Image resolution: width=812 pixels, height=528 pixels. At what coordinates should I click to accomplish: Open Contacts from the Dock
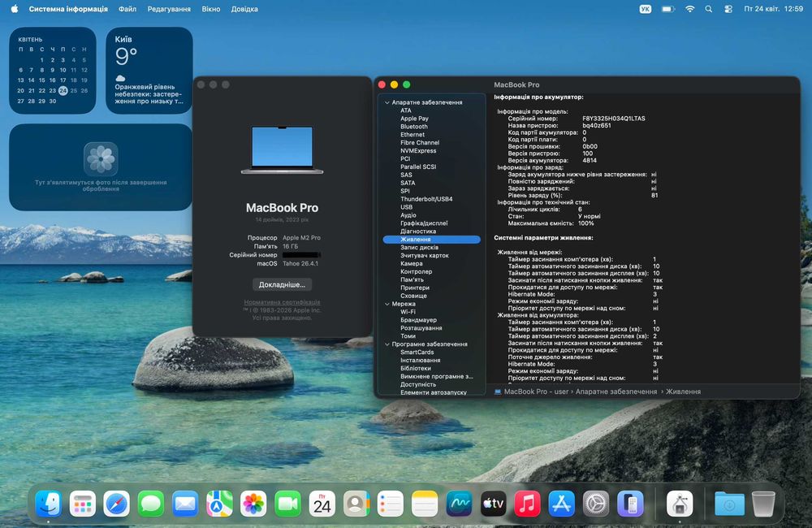(356, 504)
